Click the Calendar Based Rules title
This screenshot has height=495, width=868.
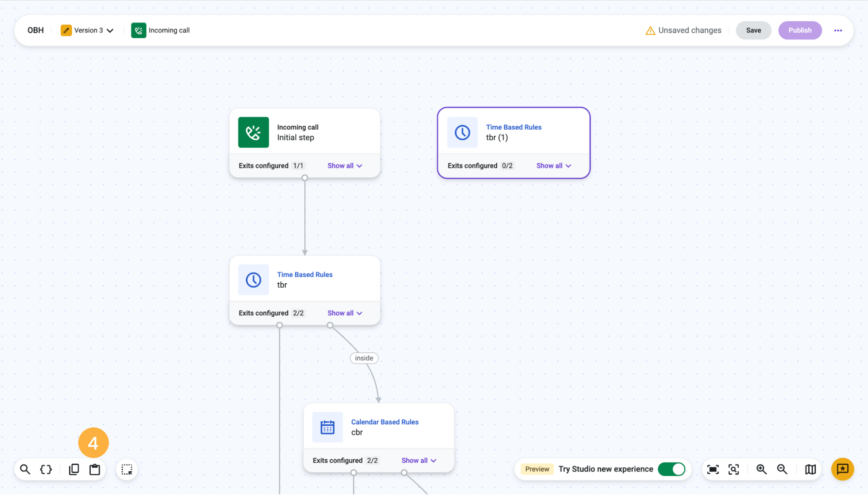point(385,422)
